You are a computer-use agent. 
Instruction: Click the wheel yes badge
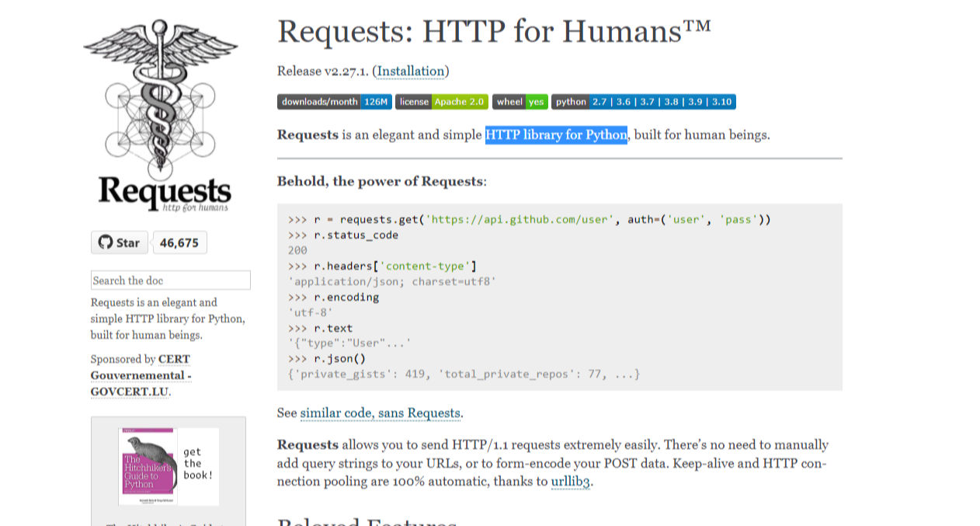(x=520, y=102)
